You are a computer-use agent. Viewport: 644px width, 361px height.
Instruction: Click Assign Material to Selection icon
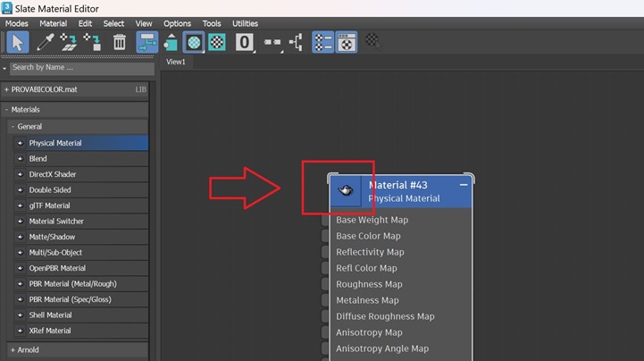(92, 42)
